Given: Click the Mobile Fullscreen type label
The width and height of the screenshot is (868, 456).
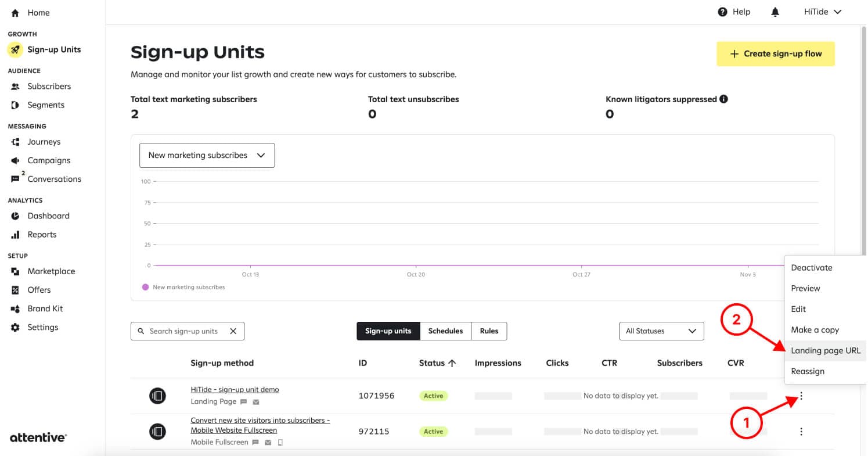Looking at the screenshot, I should coord(219,442).
